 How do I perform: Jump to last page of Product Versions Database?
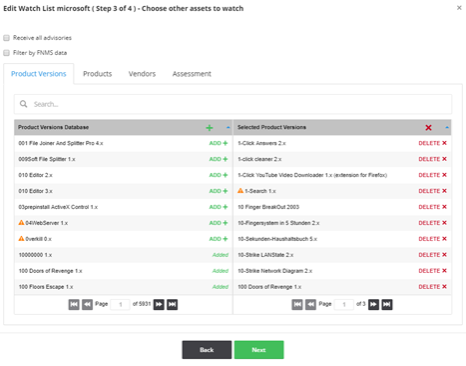pyautogui.click(x=172, y=304)
